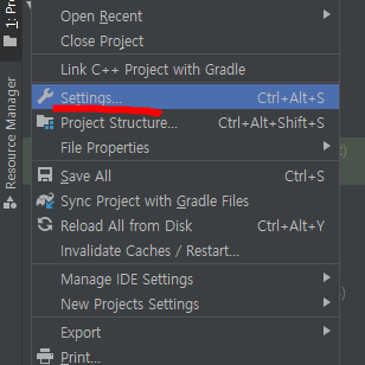Expand the File Properties submenu arrow
The height and width of the screenshot is (365, 365).
click(x=327, y=146)
